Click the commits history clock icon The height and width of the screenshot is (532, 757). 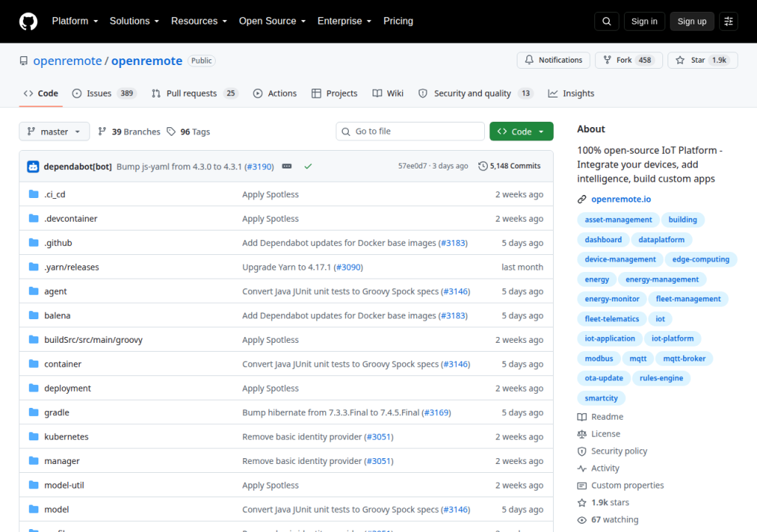click(483, 166)
